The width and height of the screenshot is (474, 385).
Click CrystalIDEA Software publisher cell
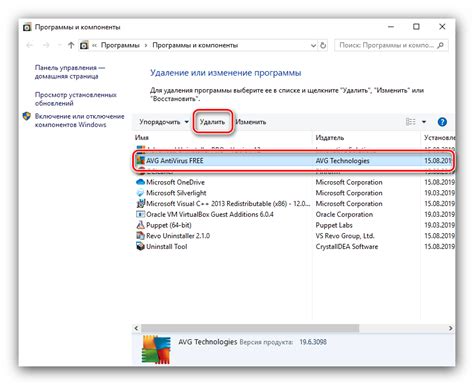click(x=347, y=247)
